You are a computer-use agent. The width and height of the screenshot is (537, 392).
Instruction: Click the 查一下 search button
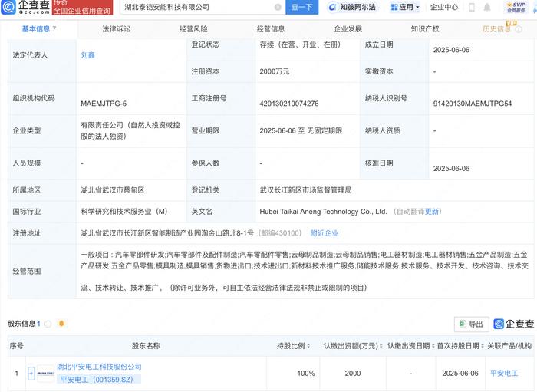click(x=301, y=7)
